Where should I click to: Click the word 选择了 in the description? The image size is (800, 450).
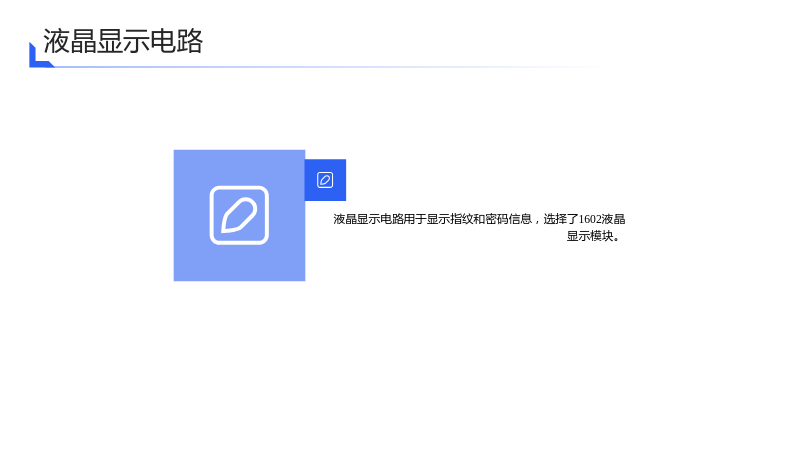click(x=561, y=219)
